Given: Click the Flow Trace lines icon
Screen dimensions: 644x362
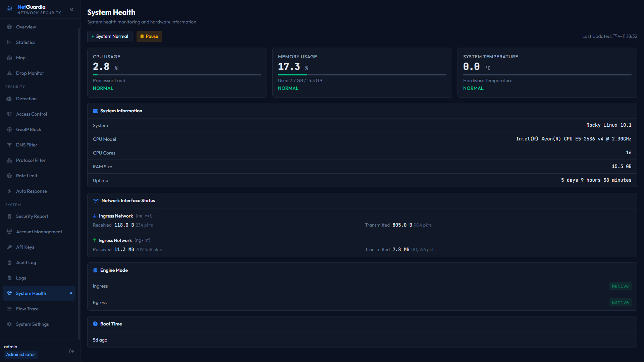Looking at the screenshot, I should click(9, 309).
